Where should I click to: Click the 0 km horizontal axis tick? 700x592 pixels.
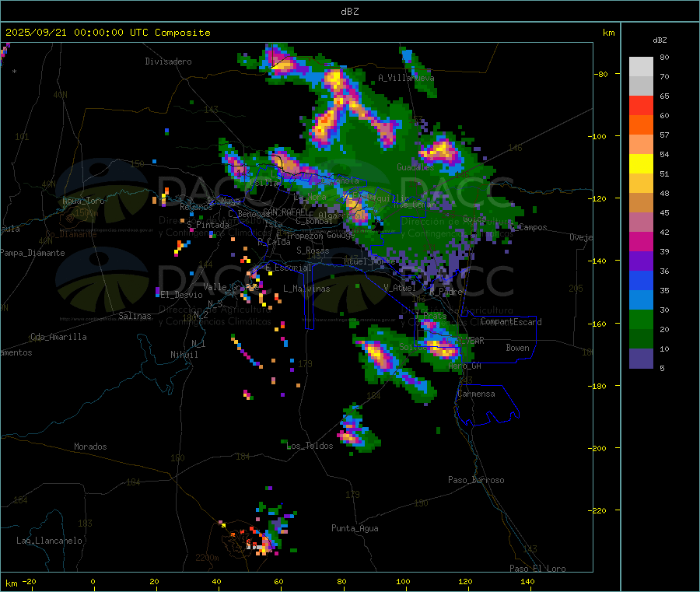[93, 581]
